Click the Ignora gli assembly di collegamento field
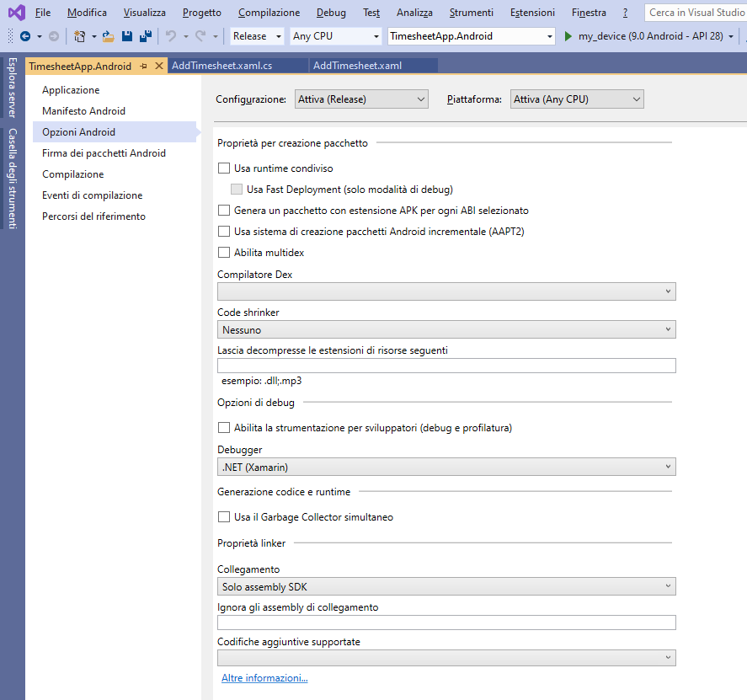747x700 pixels. [x=446, y=623]
